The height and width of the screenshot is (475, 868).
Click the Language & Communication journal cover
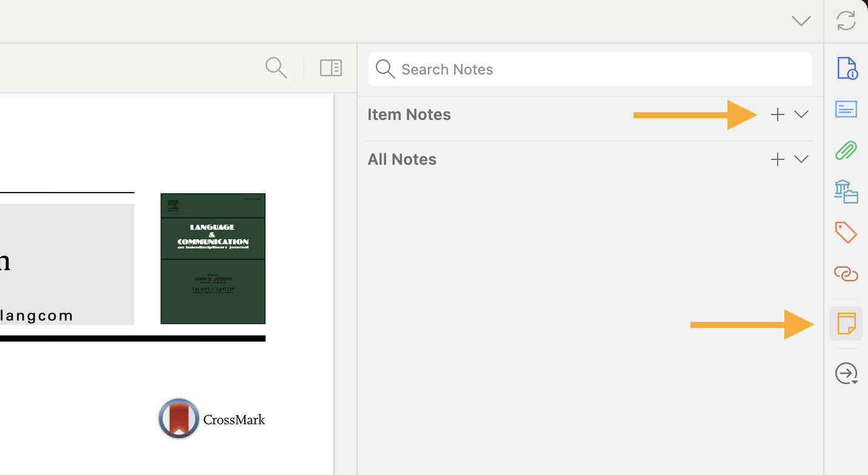click(x=213, y=259)
